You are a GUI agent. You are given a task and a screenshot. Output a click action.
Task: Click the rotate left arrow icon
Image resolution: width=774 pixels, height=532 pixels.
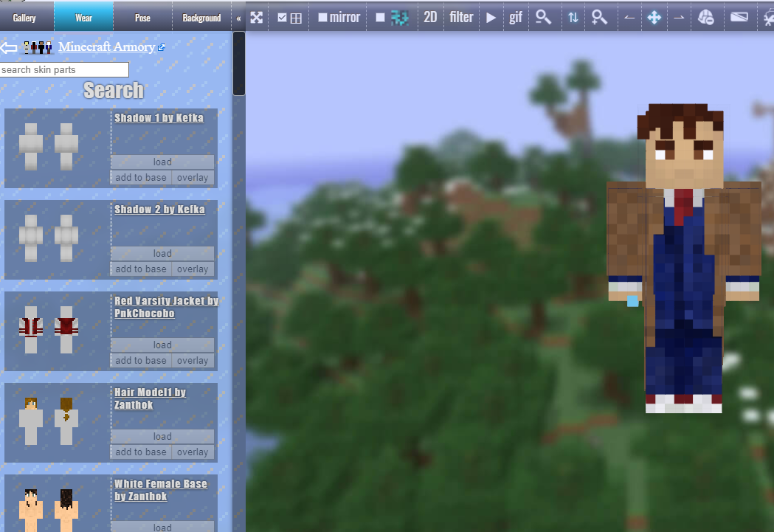629,18
